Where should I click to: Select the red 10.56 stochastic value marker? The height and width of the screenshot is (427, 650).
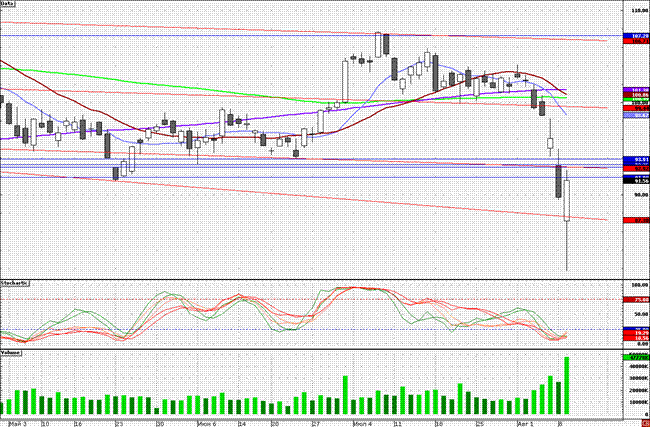click(x=636, y=338)
